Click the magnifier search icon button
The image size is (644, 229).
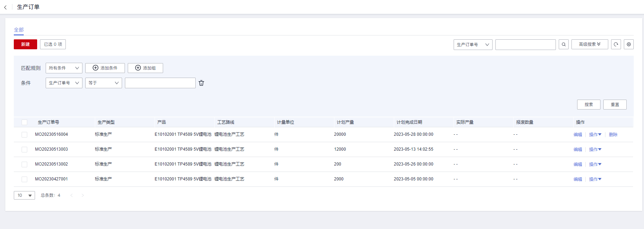tap(564, 44)
